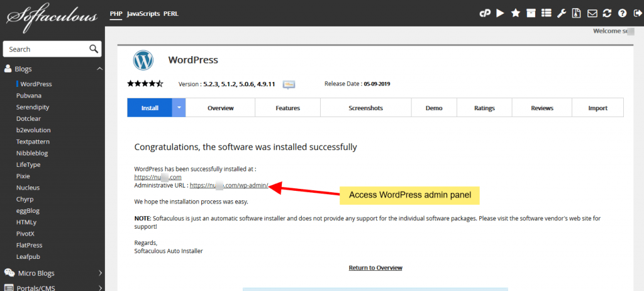Screen dimensions: 644x291
Task: Click the logout arrow icon
Action: coord(636,13)
